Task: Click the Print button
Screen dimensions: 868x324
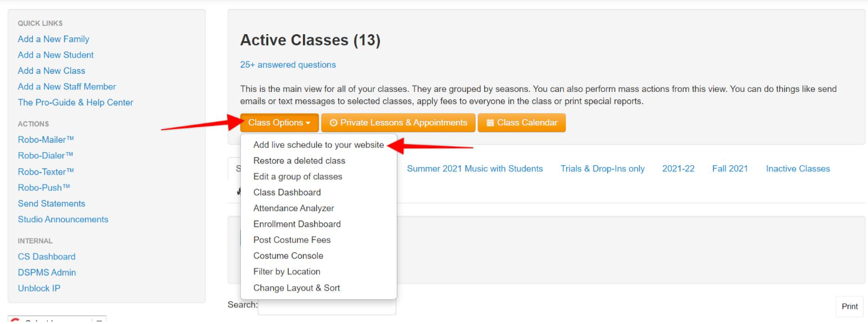Action: pos(850,306)
